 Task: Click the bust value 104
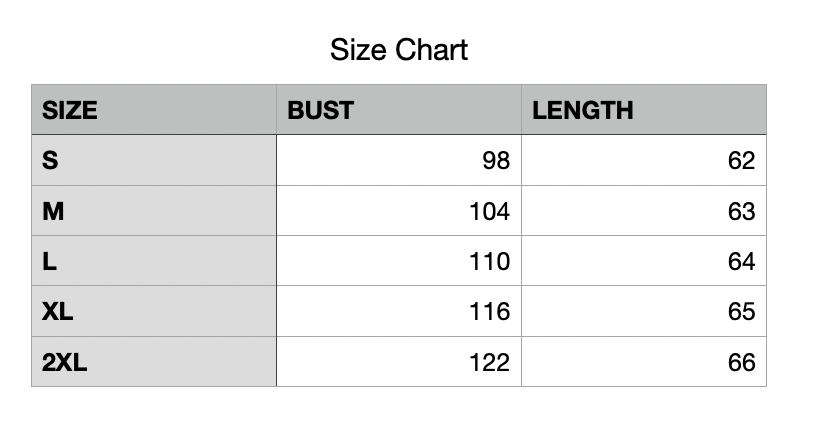489,211
